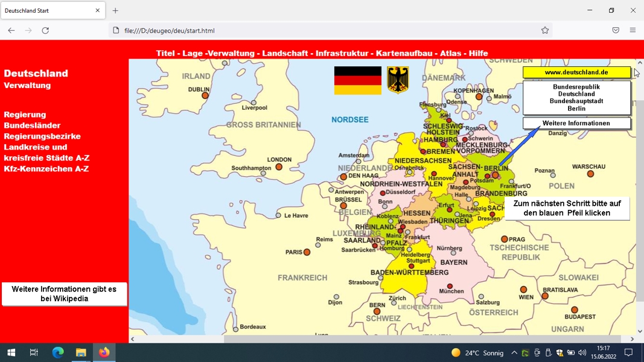Open File Explorer from the taskbar
This screenshot has height=362, width=644.
coord(81,352)
